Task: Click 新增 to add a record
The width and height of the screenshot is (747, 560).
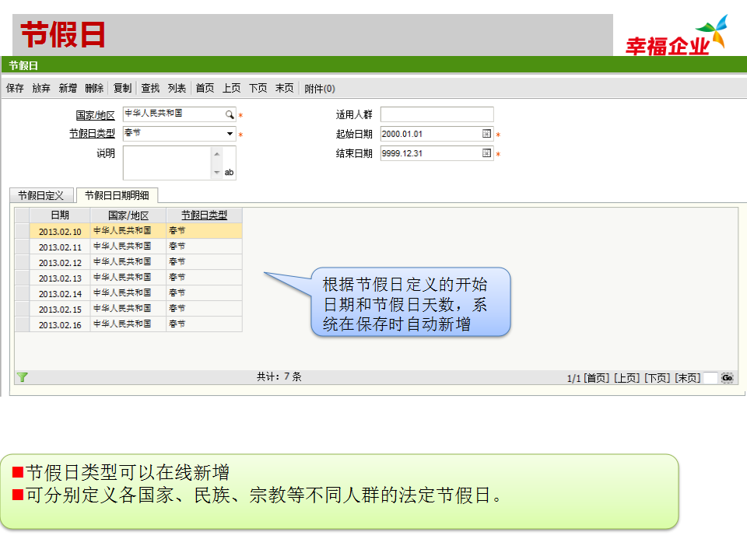Action: coord(68,89)
